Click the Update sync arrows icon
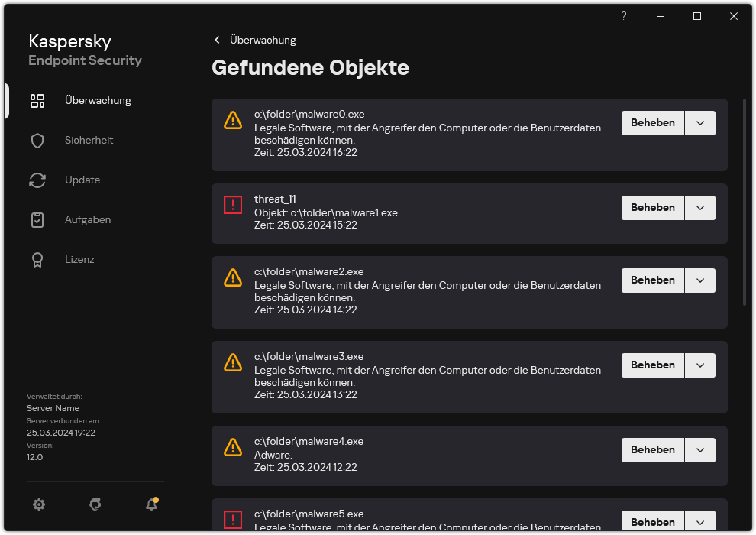This screenshot has width=756, height=535. point(37,180)
